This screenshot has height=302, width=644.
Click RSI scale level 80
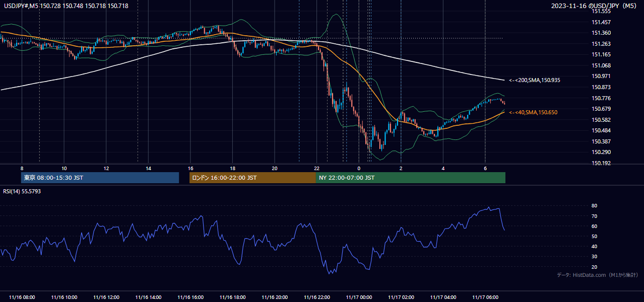pos(595,206)
